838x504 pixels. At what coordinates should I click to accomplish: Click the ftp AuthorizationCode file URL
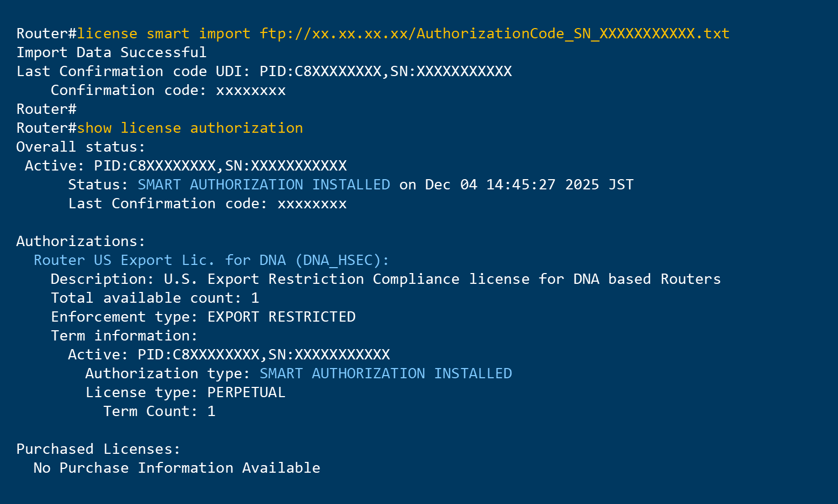494,33
